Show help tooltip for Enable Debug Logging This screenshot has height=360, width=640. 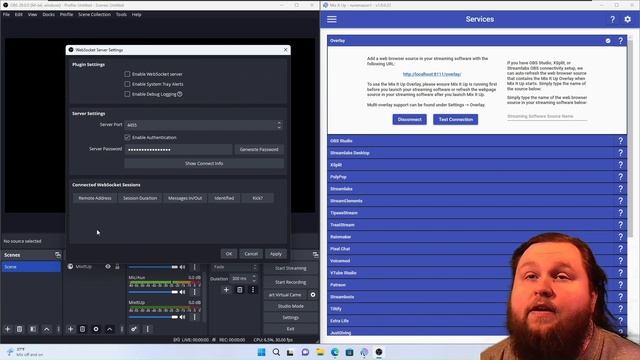[180, 94]
